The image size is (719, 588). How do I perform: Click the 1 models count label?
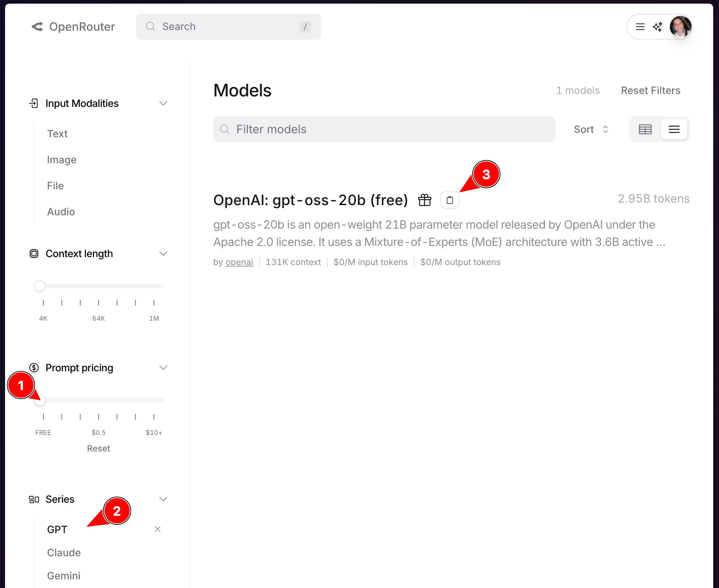tap(578, 90)
